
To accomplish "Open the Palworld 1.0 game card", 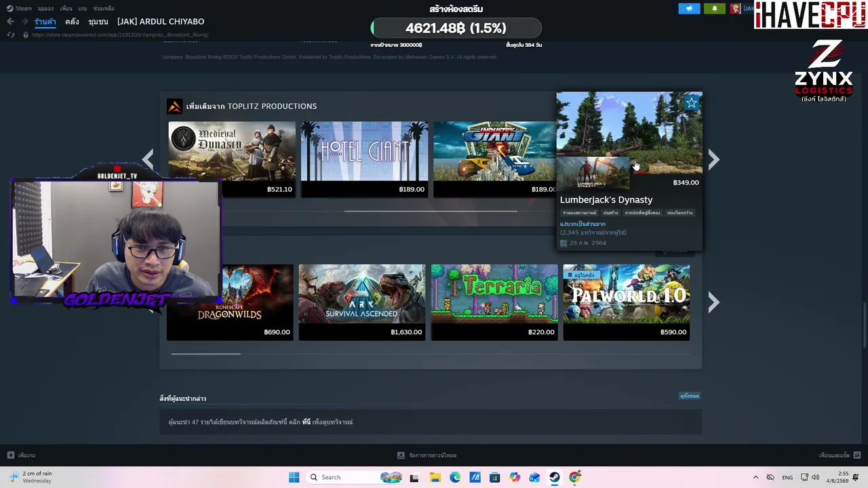I will point(627,302).
